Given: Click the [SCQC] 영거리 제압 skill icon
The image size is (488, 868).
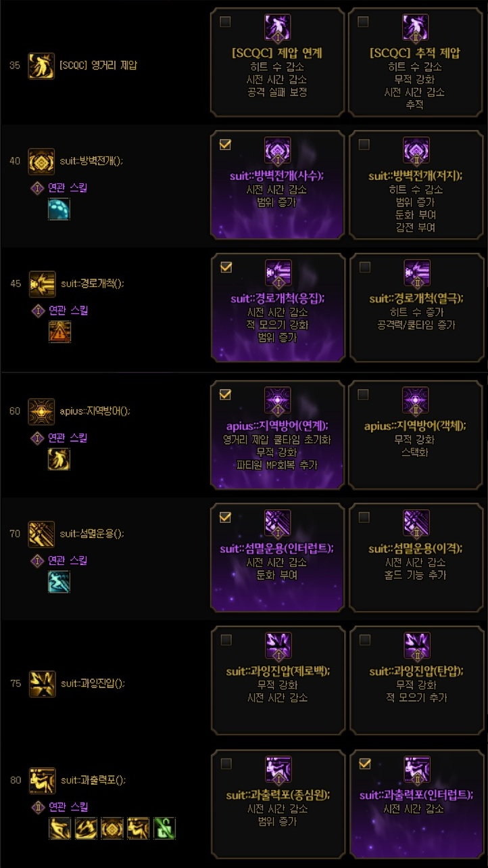Looking at the screenshot, I should tap(41, 66).
